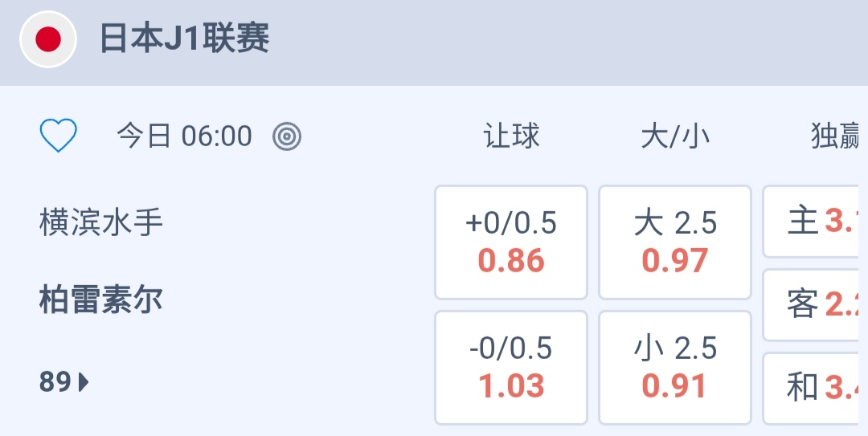The width and height of the screenshot is (868, 436).
Task: Open the 89 more markets count
Action: 56,382
